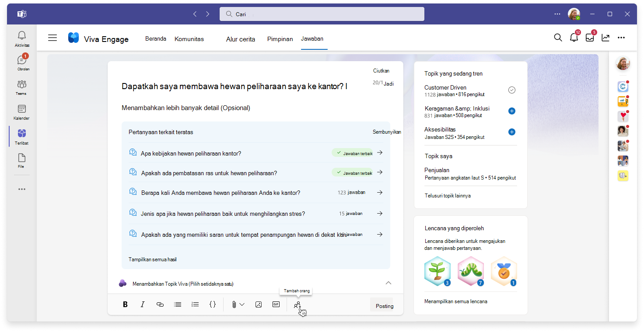Follow the Aksesibilitas topic
Screen dimensions: 644x332
(512, 132)
